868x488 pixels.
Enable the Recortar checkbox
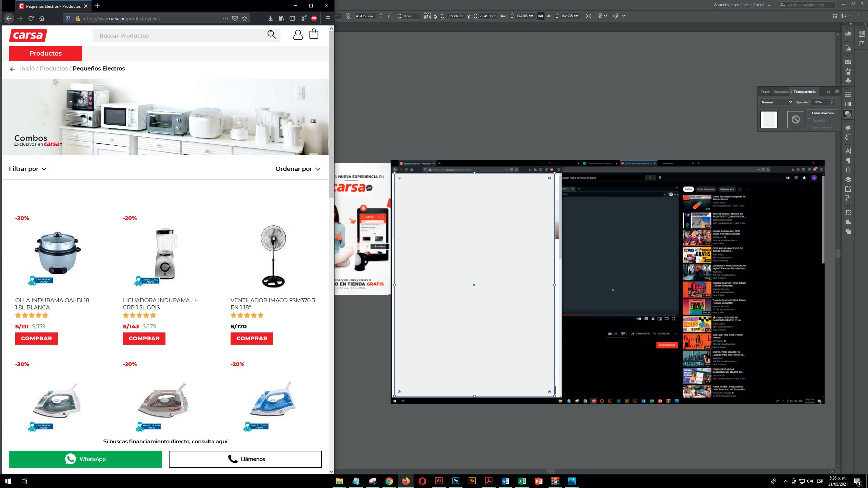809,121
